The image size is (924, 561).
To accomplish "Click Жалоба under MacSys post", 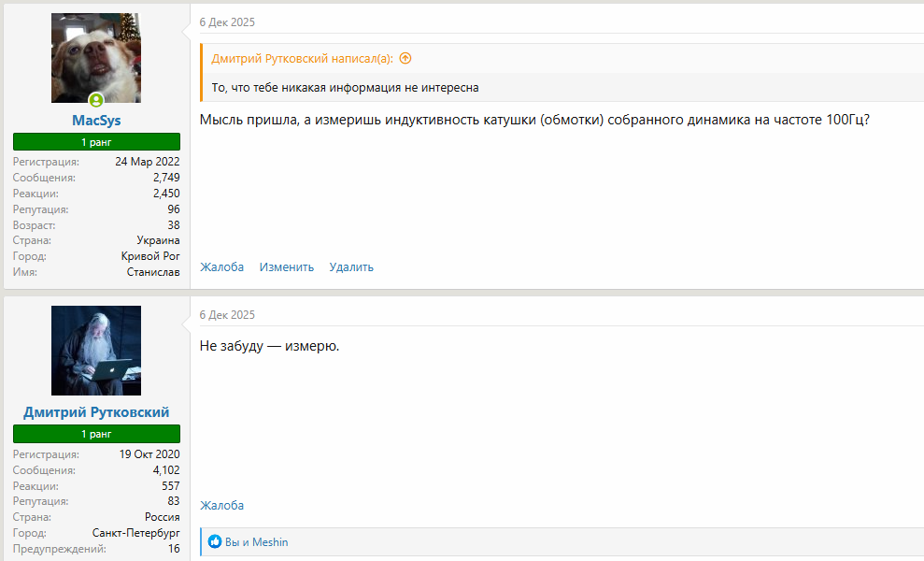I will [x=221, y=267].
